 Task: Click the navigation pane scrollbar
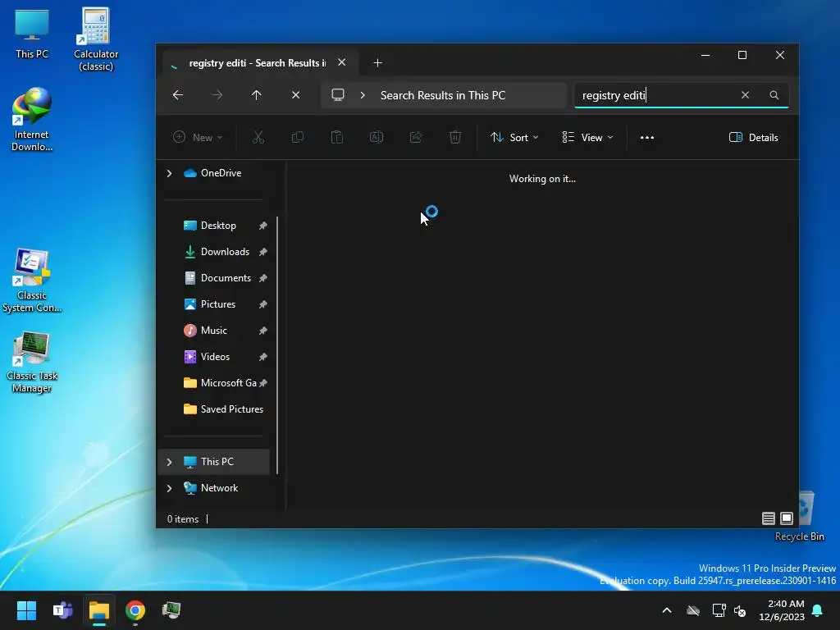[277, 345]
